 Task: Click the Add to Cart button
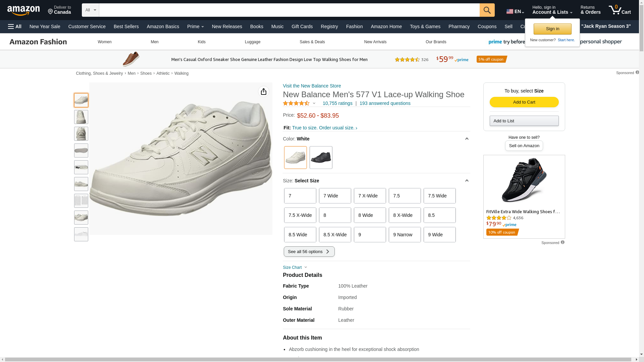(x=524, y=102)
